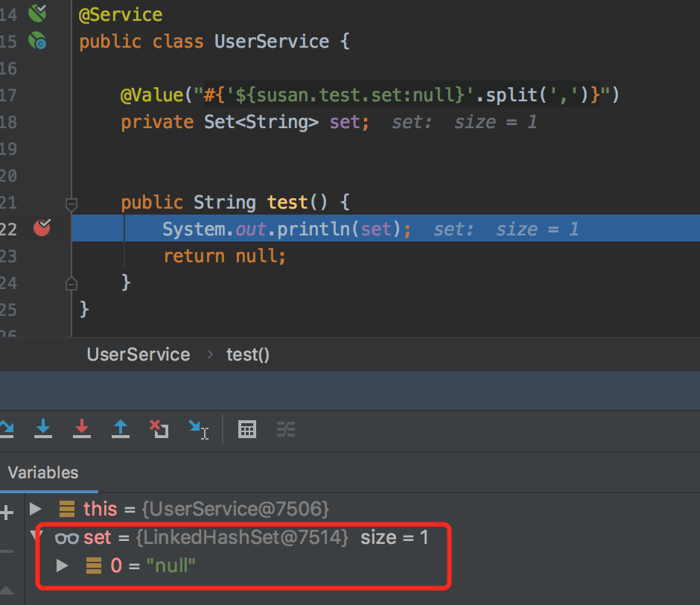This screenshot has height=605, width=700.
Task: Click the Step Into toolbar icon
Action: pyautogui.click(x=44, y=428)
